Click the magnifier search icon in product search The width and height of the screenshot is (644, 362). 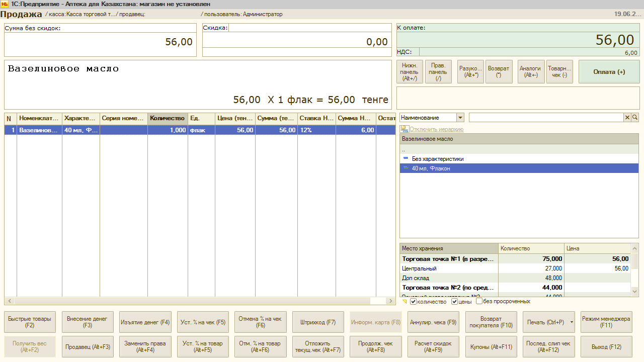(635, 118)
